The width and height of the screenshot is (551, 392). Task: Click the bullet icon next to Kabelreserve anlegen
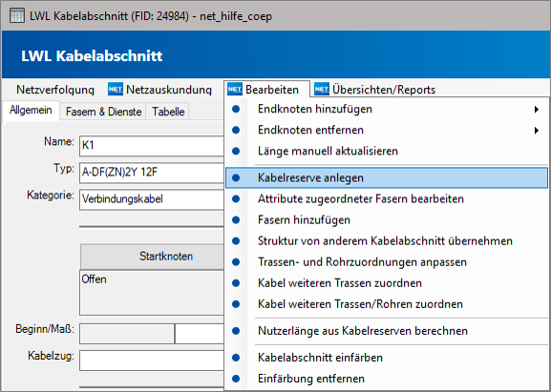pyautogui.click(x=236, y=178)
